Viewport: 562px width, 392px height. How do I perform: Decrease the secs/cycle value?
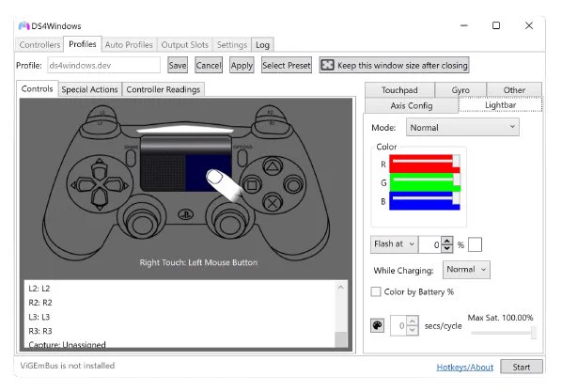click(413, 330)
